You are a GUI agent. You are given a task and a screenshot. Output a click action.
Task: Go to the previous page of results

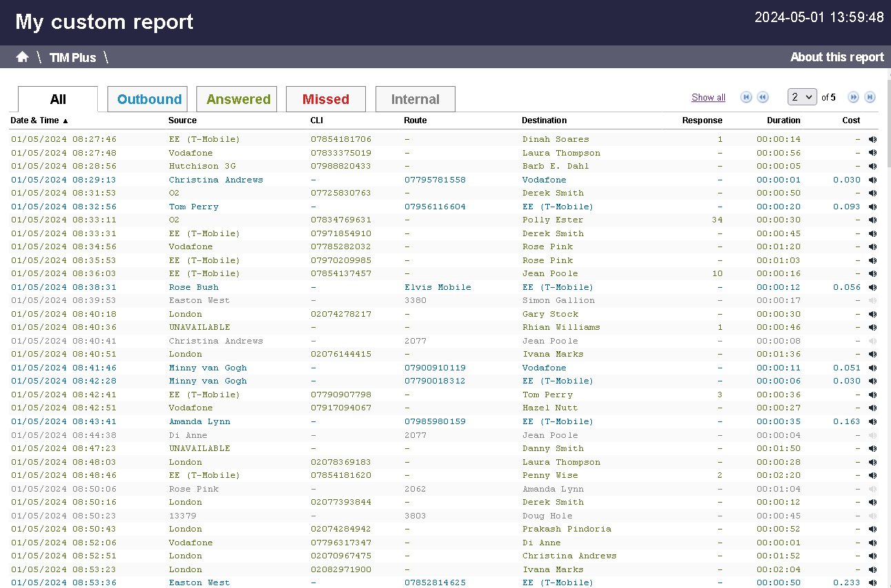click(x=763, y=97)
